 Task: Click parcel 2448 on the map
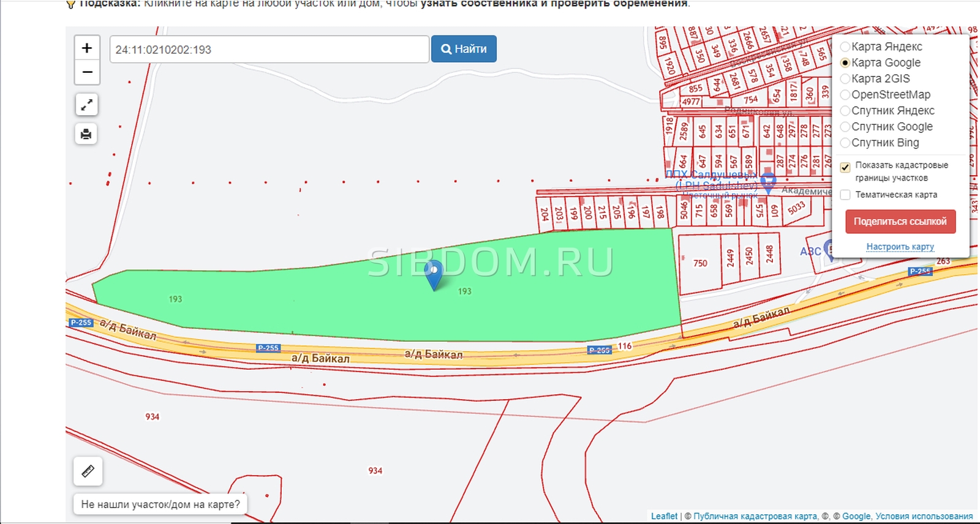tap(769, 253)
